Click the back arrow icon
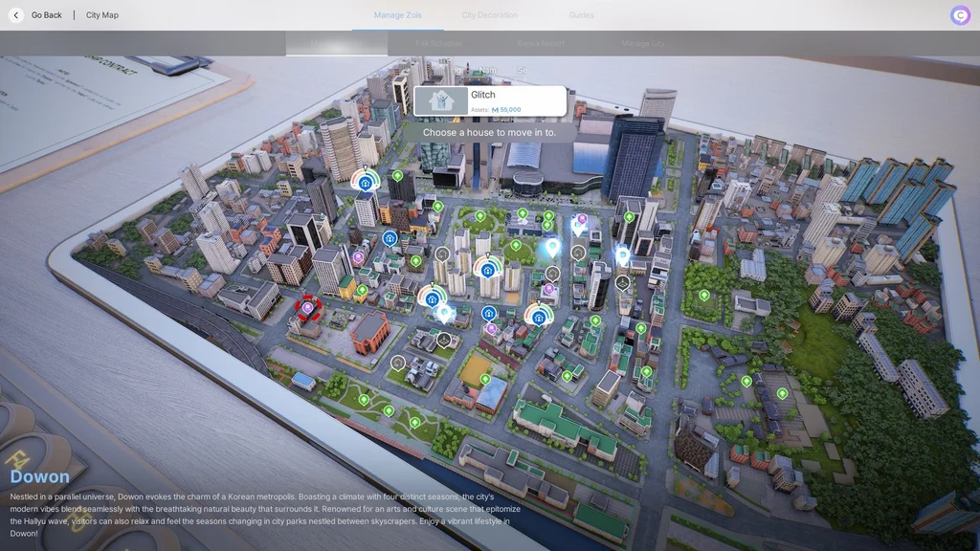 pos(16,15)
